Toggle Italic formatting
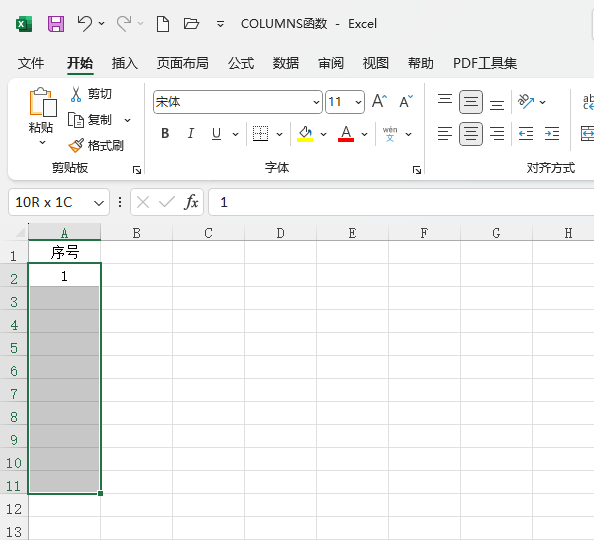Image resolution: width=594 pixels, height=540 pixels. [191, 133]
